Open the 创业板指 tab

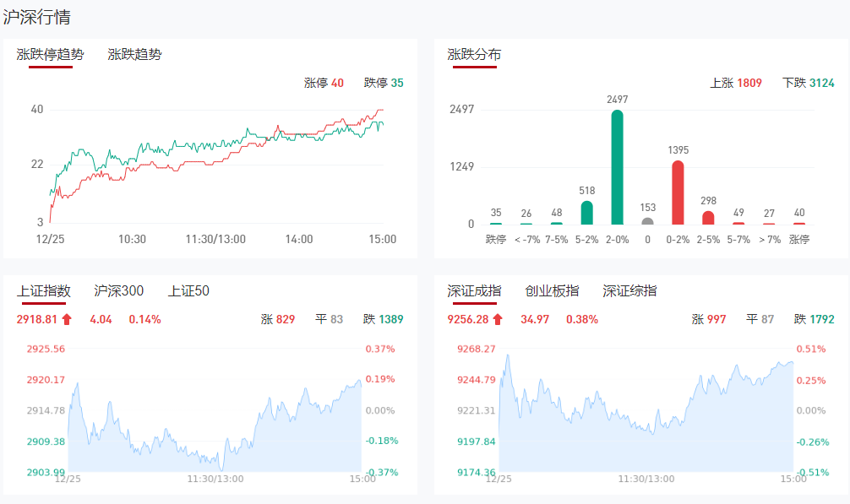coord(552,291)
